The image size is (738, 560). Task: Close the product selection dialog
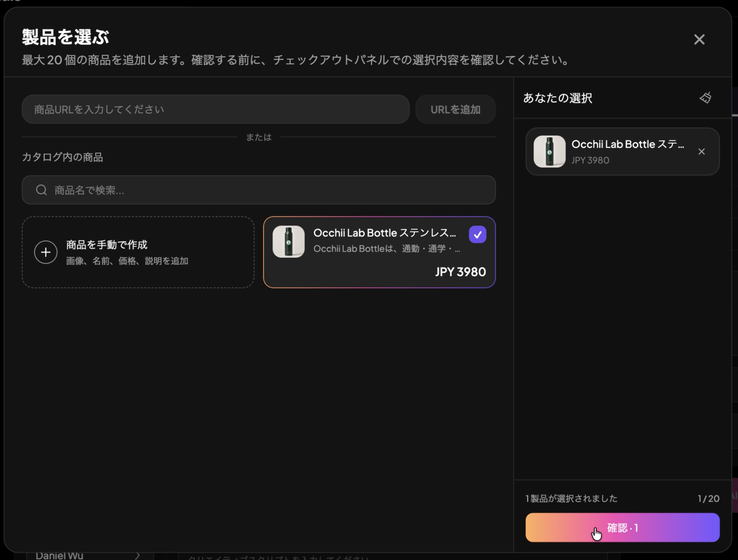click(699, 39)
